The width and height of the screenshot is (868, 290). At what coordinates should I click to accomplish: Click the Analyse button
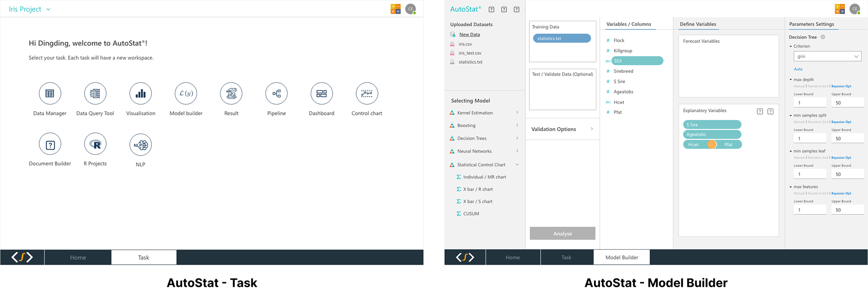pyautogui.click(x=562, y=233)
